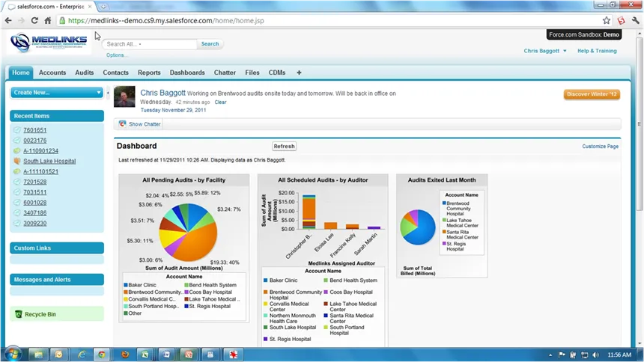Bookmark page with star icon

click(x=607, y=20)
